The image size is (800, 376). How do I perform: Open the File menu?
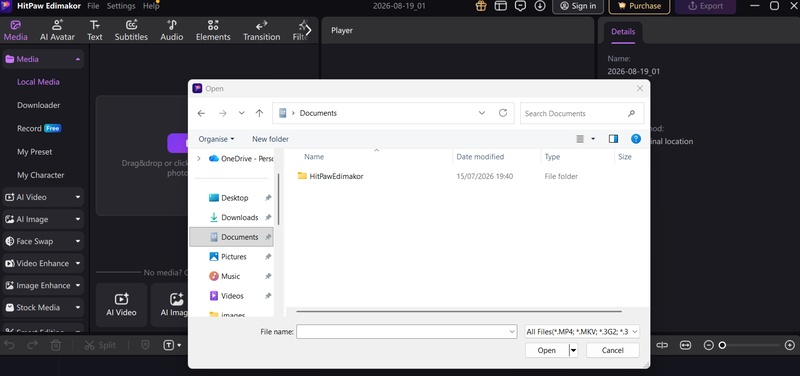[93, 6]
